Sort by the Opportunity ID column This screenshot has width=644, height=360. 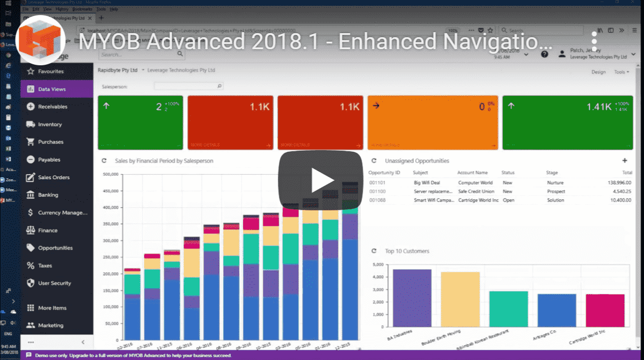(384, 173)
